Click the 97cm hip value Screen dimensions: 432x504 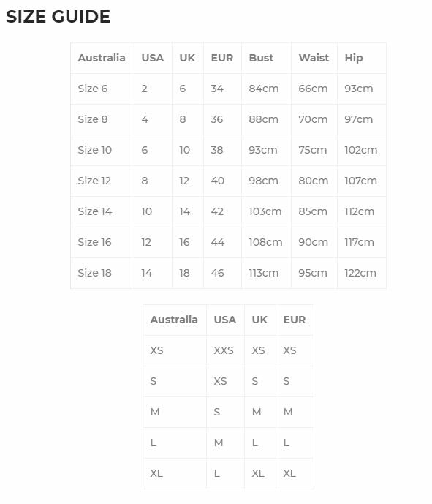359,119
